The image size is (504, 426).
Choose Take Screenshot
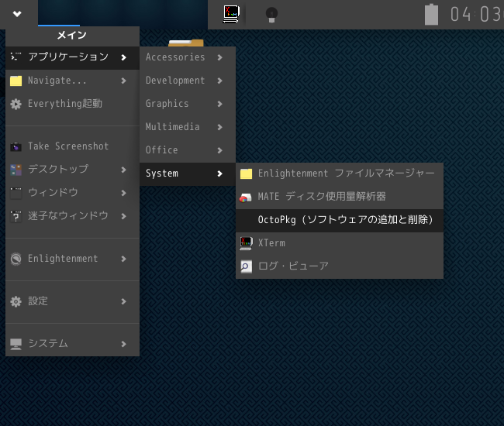pos(72,146)
